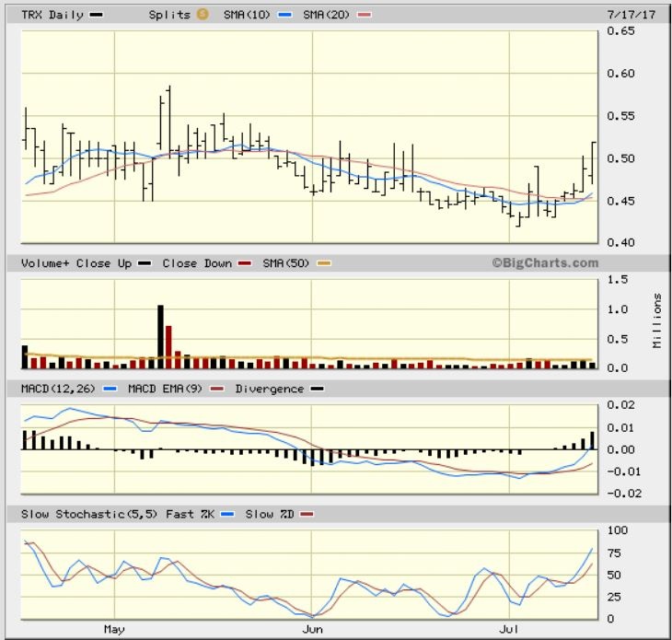Click the Slow %D red legend swatch
The height and width of the screenshot is (640, 672).
pos(308,514)
